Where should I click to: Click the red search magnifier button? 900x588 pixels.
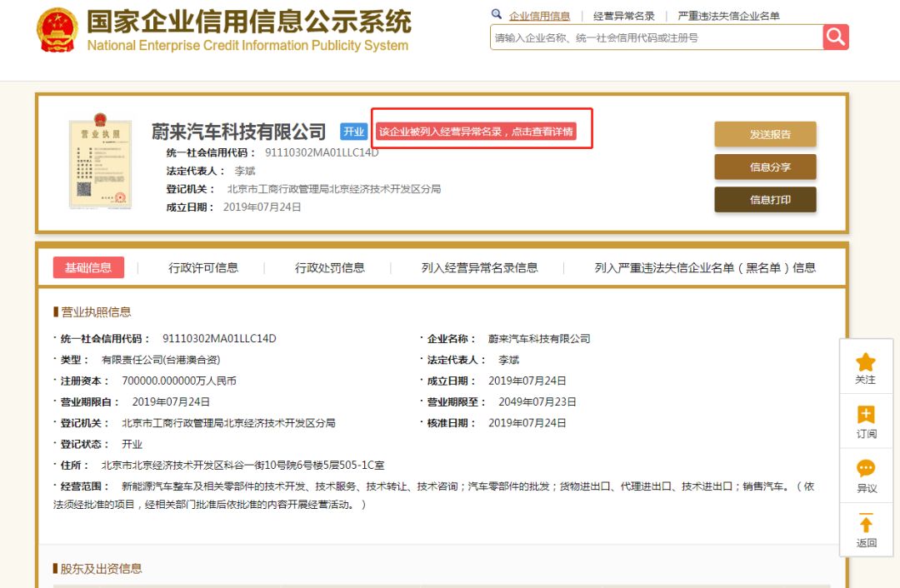[x=836, y=37]
